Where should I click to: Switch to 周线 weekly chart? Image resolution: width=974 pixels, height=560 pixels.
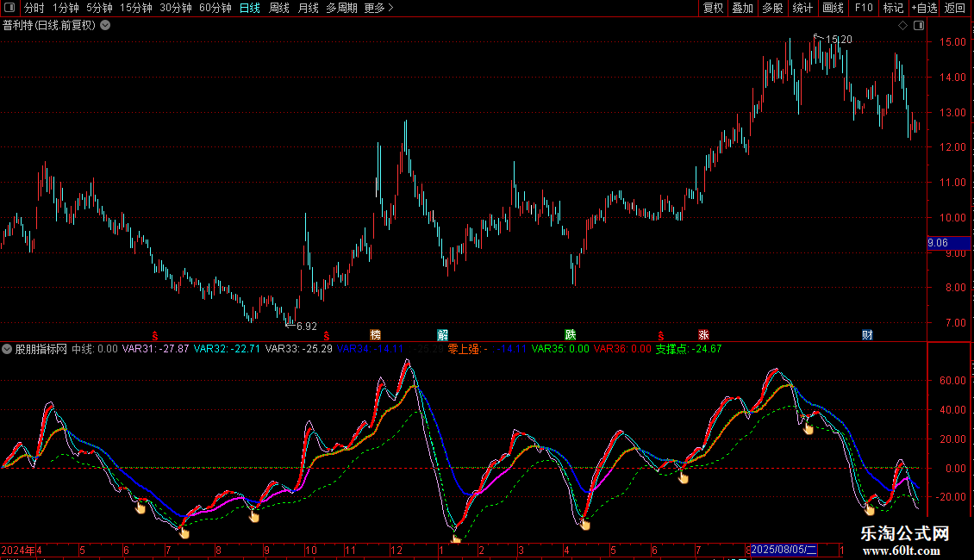click(279, 8)
